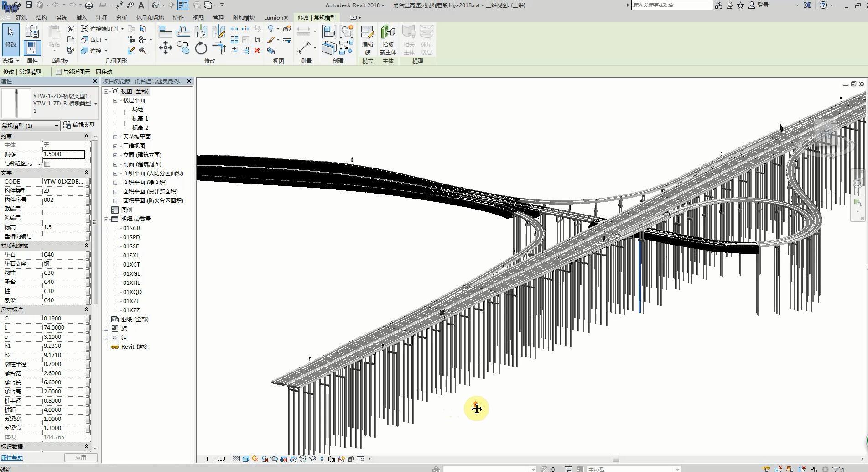Click the Aligned Dimension measure icon
Screen dimensions: 868x472
(303, 48)
